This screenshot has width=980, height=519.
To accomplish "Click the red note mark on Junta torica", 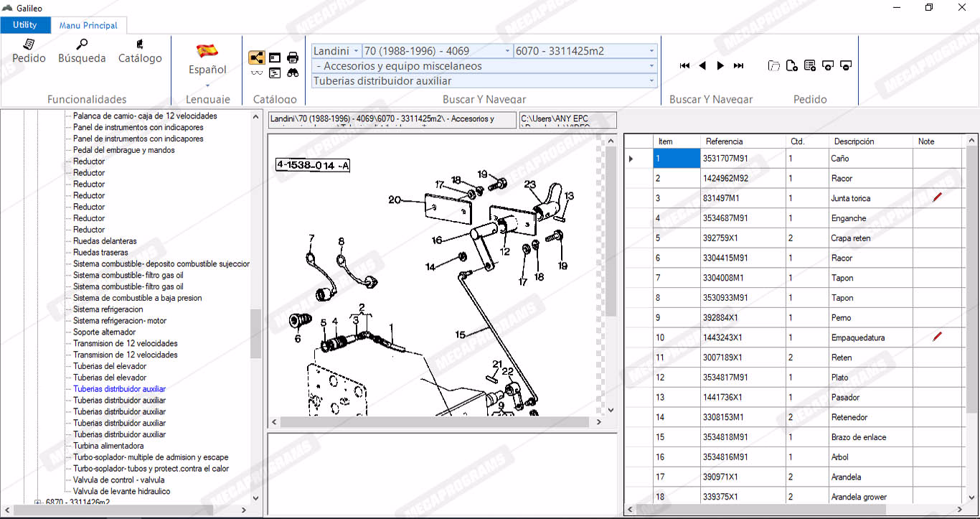I will pyautogui.click(x=937, y=197).
